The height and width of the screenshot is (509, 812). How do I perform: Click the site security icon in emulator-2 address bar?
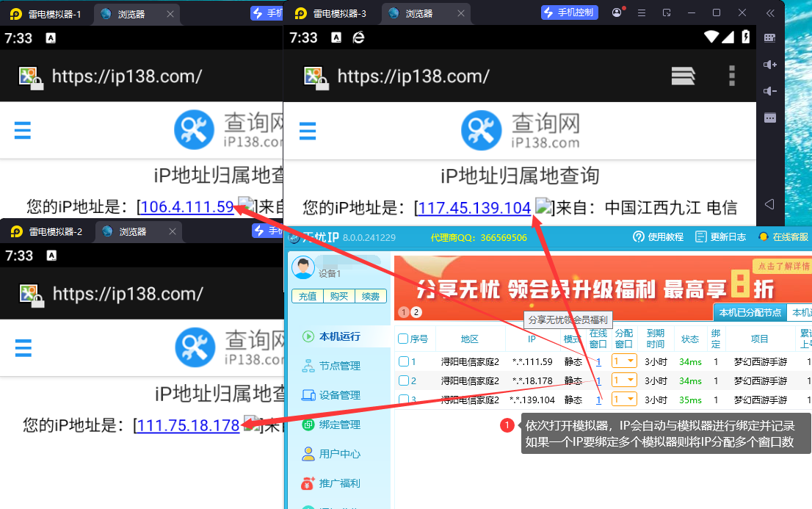(x=32, y=295)
